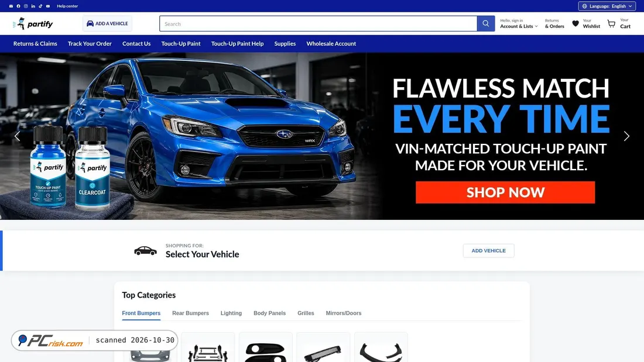This screenshot has width=644, height=362.
Task: Expand Account & Lists menu
Action: (519, 24)
